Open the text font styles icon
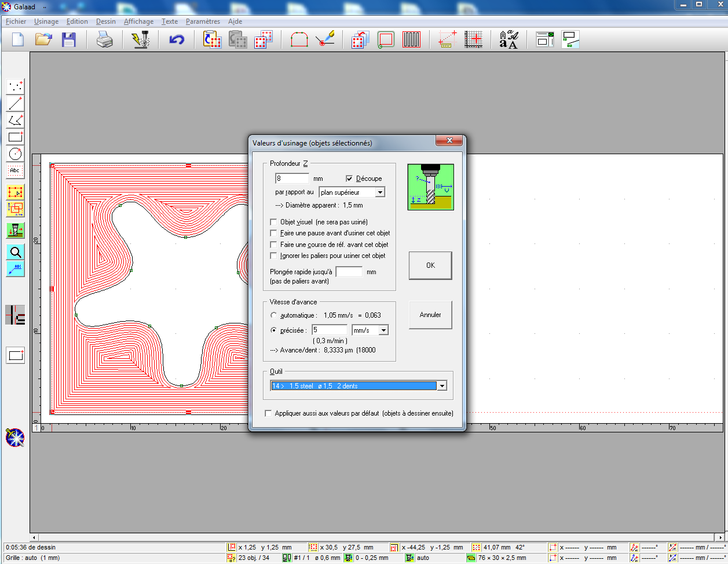 point(508,39)
